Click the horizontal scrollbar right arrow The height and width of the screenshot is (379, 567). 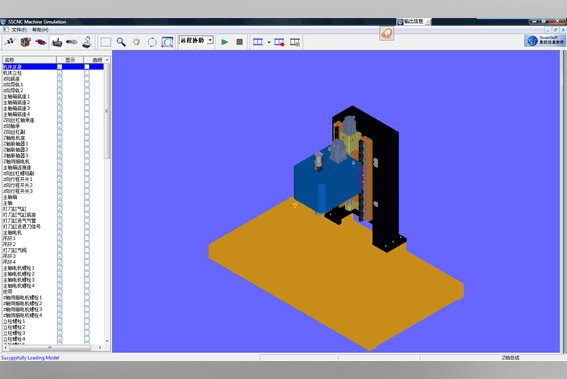[100, 348]
